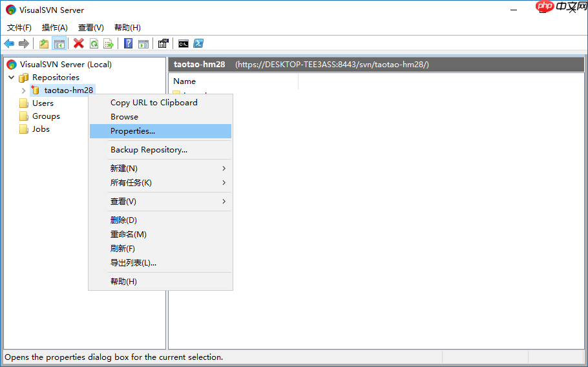Expand the taotao-hm28 repository node
The image size is (588, 367).
(23, 90)
